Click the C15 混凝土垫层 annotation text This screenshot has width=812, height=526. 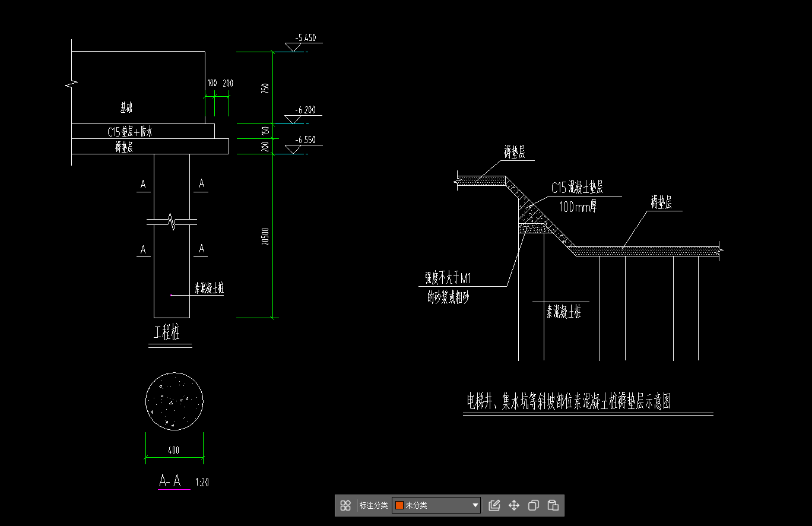(577, 188)
